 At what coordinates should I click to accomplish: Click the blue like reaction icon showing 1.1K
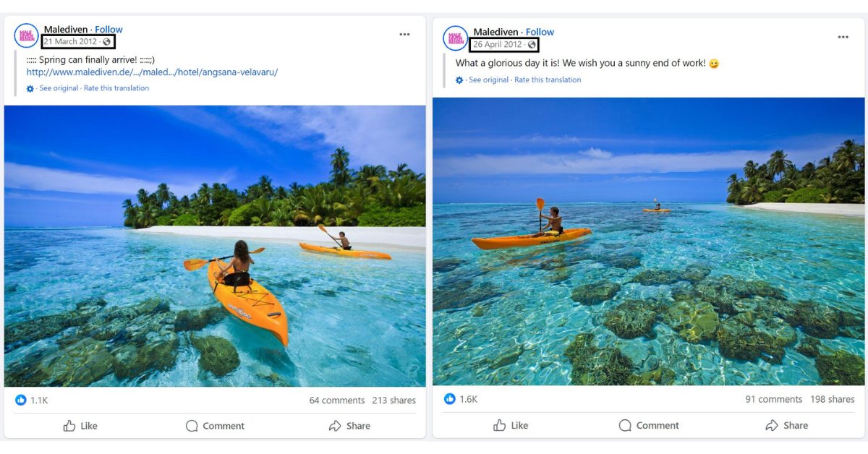pyautogui.click(x=20, y=400)
